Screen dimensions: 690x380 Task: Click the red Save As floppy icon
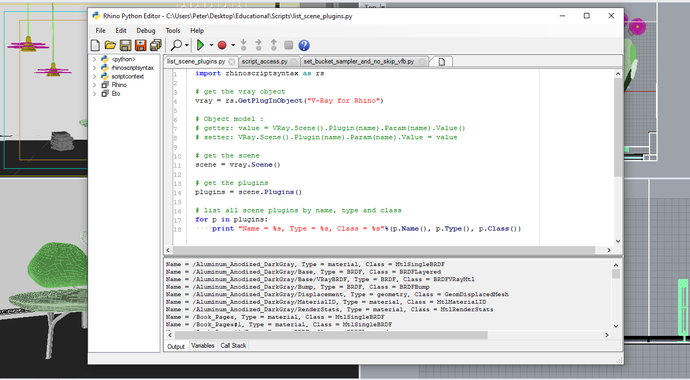[140, 45]
